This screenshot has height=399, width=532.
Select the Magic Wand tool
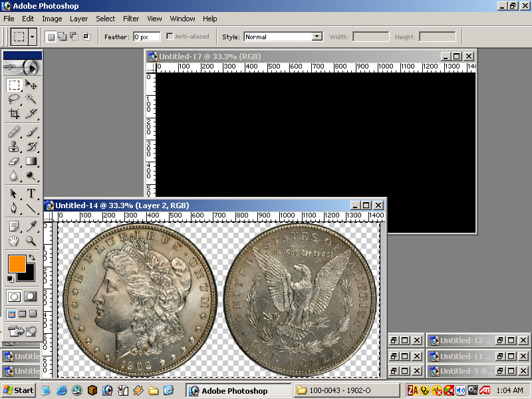click(31, 99)
